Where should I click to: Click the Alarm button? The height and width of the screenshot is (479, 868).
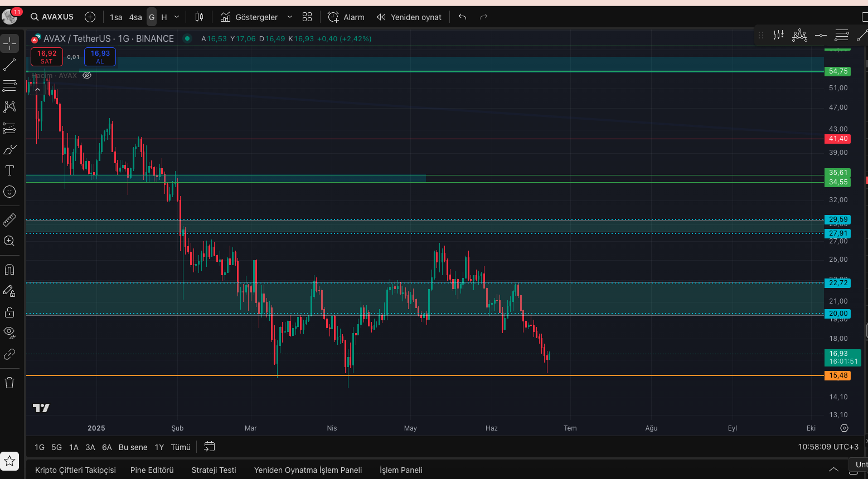tap(346, 17)
